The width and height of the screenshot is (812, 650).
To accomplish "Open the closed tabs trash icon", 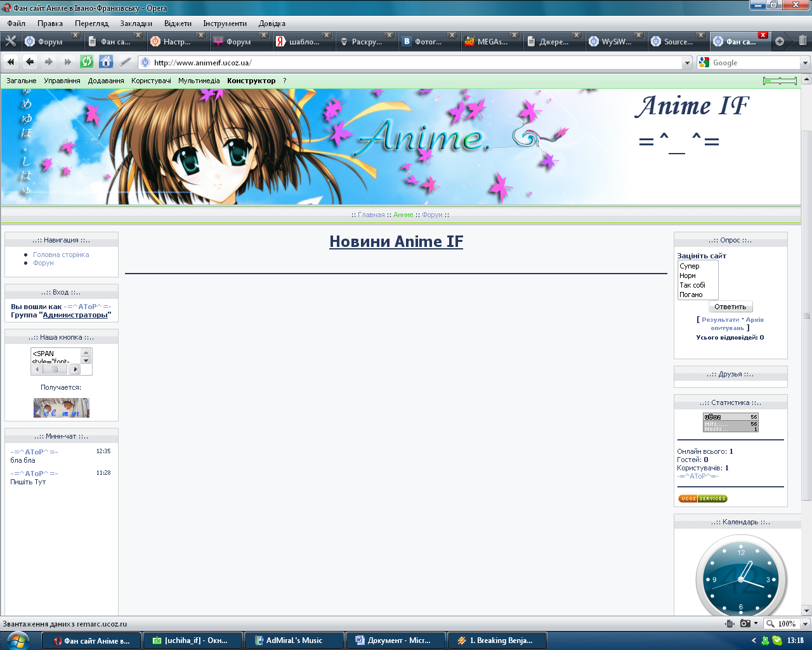I will point(802,41).
